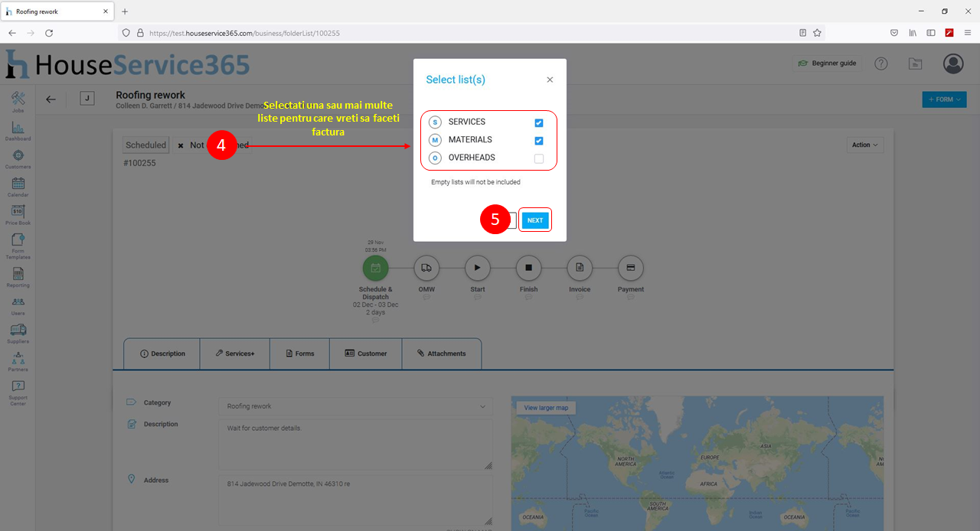The image size is (980, 531).
Task: Click the Payment step icon
Action: (x=631, y=268)
